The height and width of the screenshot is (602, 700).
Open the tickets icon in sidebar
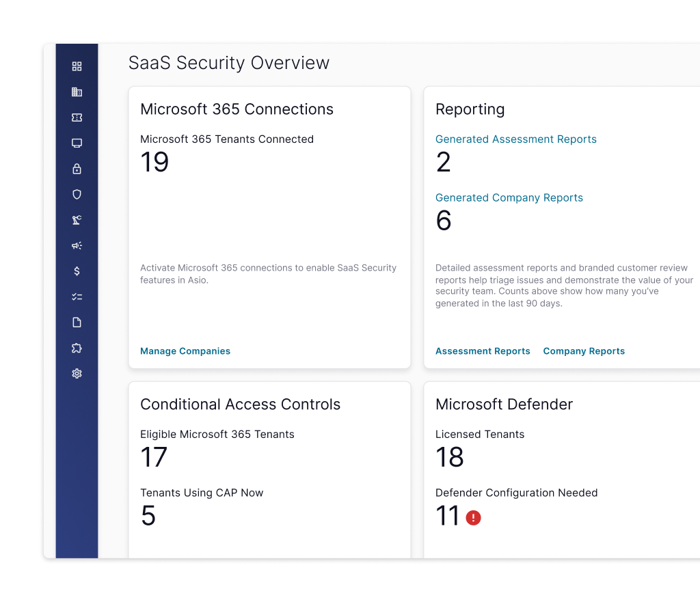point(77,118)
